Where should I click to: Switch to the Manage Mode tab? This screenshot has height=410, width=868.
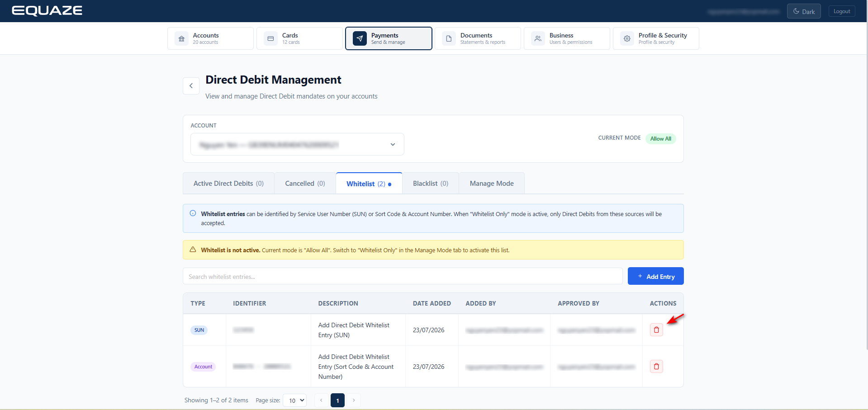coord(492,184)
